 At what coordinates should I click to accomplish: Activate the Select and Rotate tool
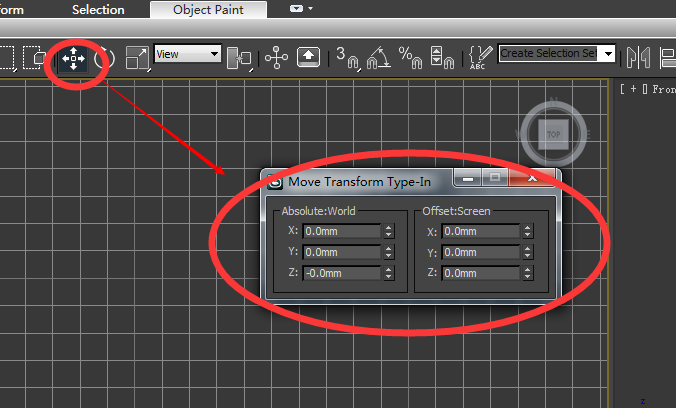point(104,58)
